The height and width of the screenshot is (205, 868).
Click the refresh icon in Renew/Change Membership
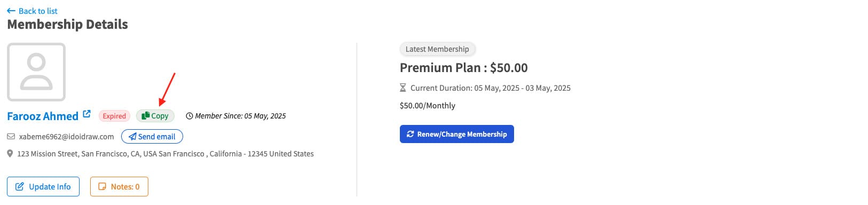411,134
